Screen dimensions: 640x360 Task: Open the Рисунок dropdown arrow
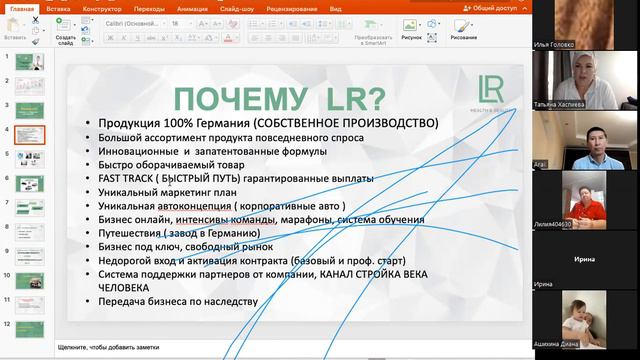coord(420,25)
